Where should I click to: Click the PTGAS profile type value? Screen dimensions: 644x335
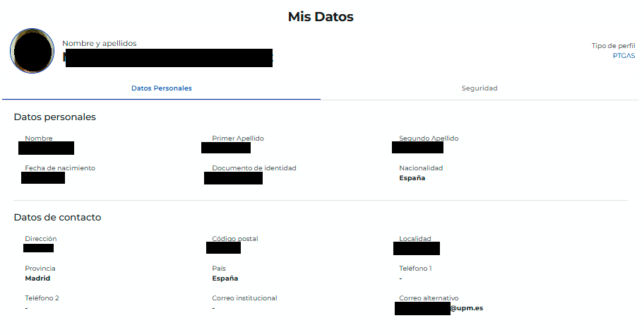click(624, 55)
